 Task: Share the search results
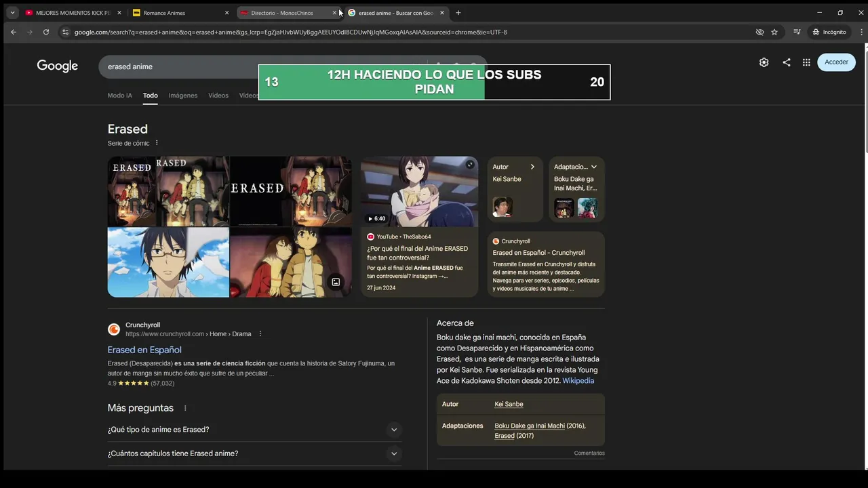point(787,62)
